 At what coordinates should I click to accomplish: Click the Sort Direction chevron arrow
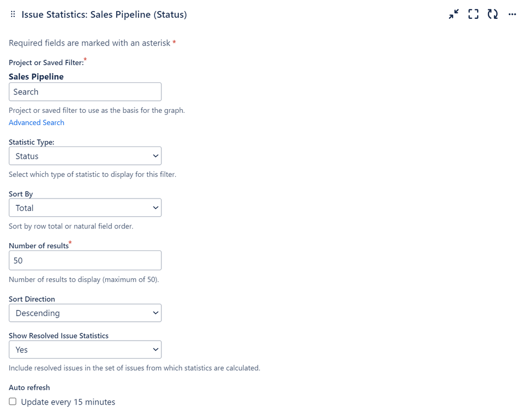[156, 313]
